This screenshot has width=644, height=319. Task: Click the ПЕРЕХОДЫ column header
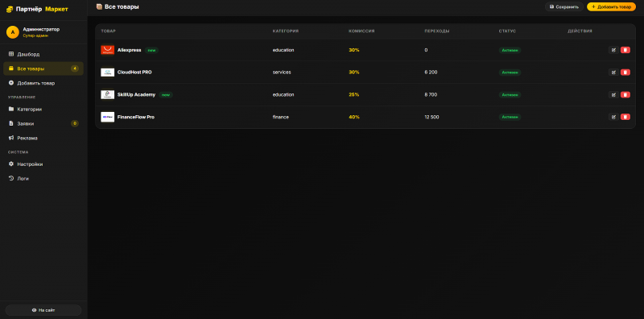click(x=437, y=31)
